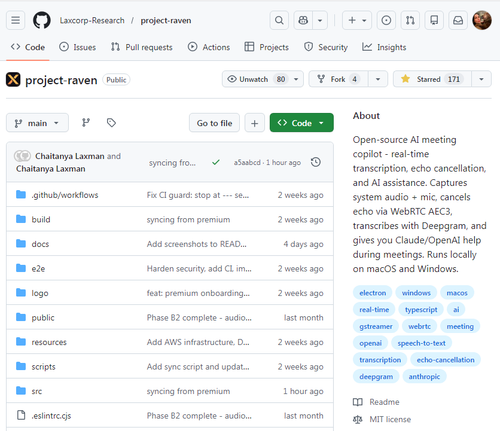Click the project-raven repository logo icon
Image resolution: width=500 pixels, height=431 pixels.
pyautogui.click(x=13, y=79)
